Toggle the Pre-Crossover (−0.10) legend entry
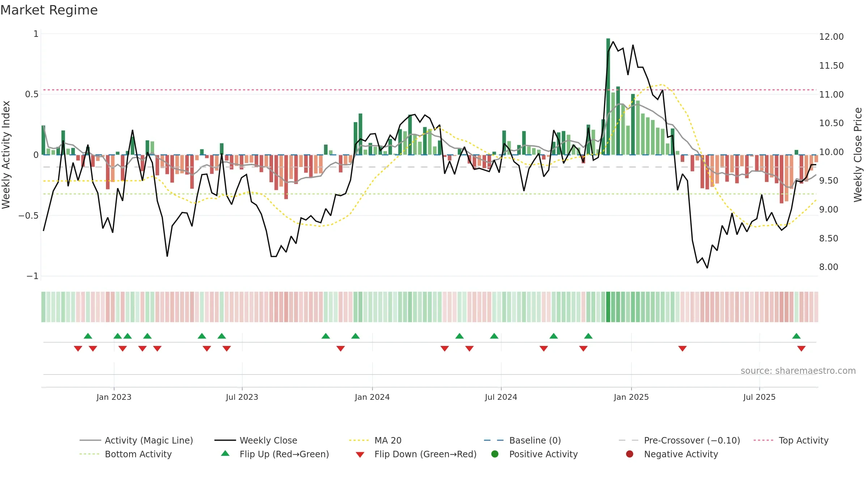868x488 pixels. [x=679, y=440]
